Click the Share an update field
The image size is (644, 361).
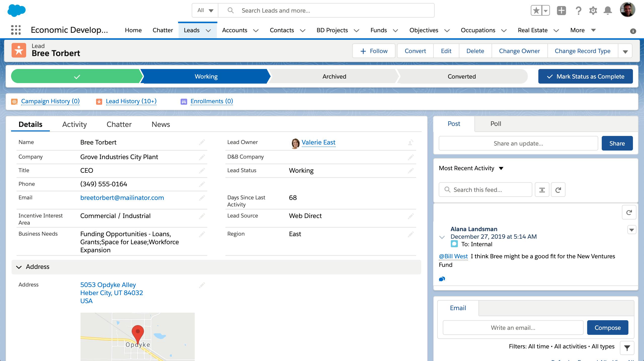point(518,143)
